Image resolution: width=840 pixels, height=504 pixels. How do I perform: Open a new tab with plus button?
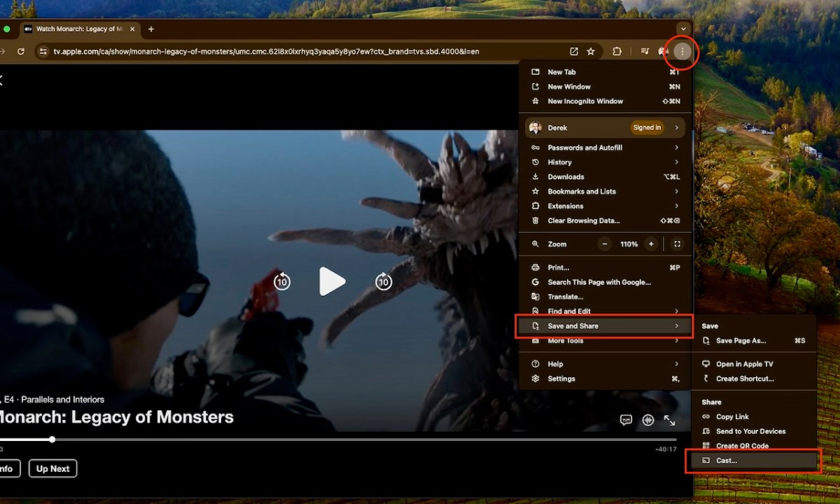point(150,29)
